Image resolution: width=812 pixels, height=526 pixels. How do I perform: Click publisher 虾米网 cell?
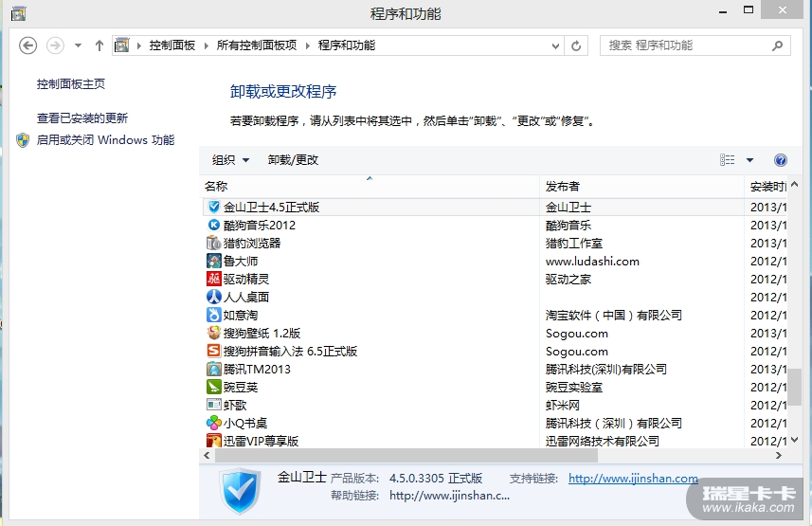pos(563,406)
